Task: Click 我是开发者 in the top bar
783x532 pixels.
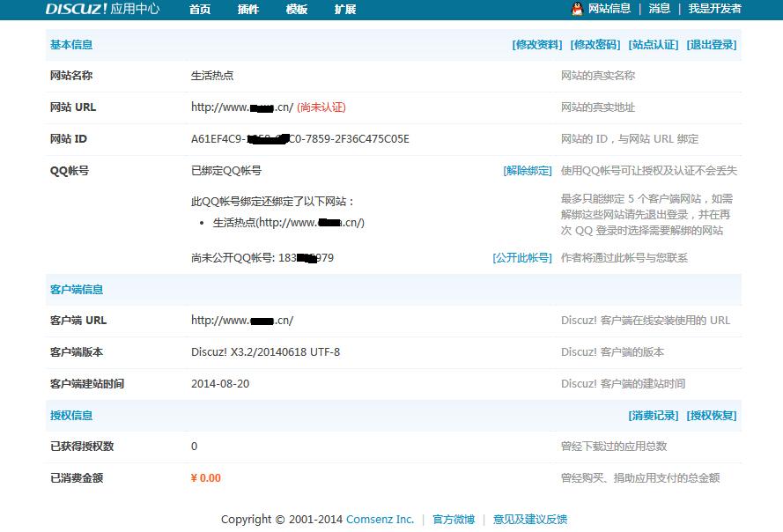Action: 714,9
